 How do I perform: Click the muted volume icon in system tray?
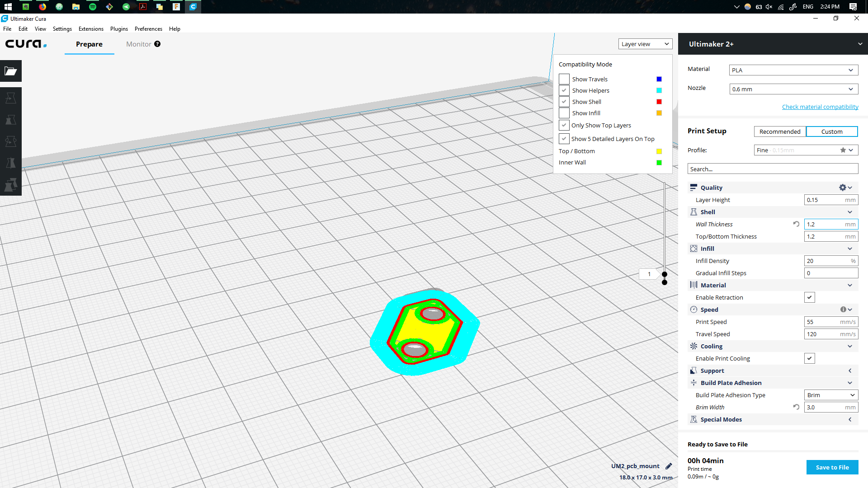769,7
